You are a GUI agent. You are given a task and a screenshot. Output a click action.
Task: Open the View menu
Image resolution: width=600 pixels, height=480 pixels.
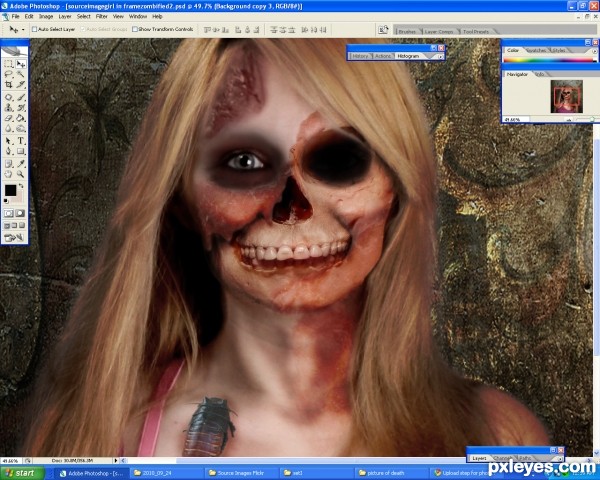(x=118, y=16)
